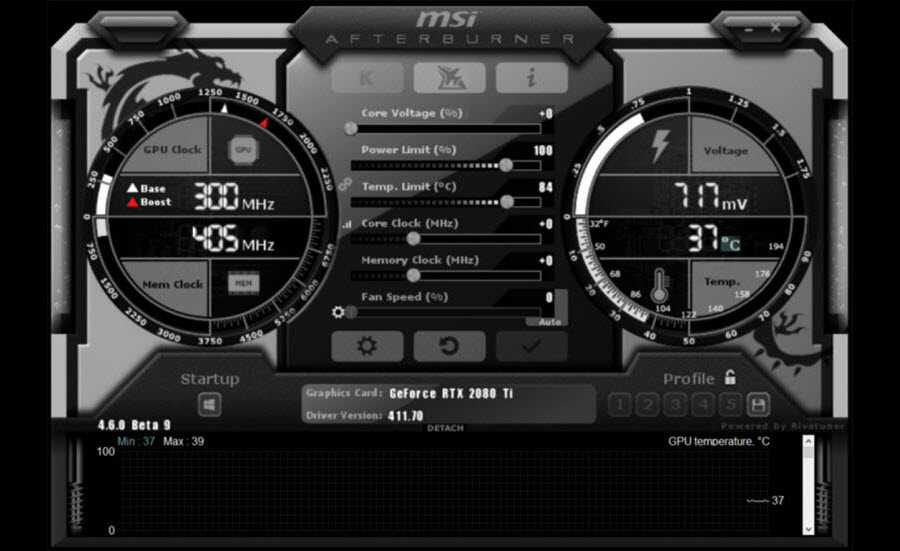Open the information i button
The height and width of the screenshot is (551, 900).
(x=532, y=77)
